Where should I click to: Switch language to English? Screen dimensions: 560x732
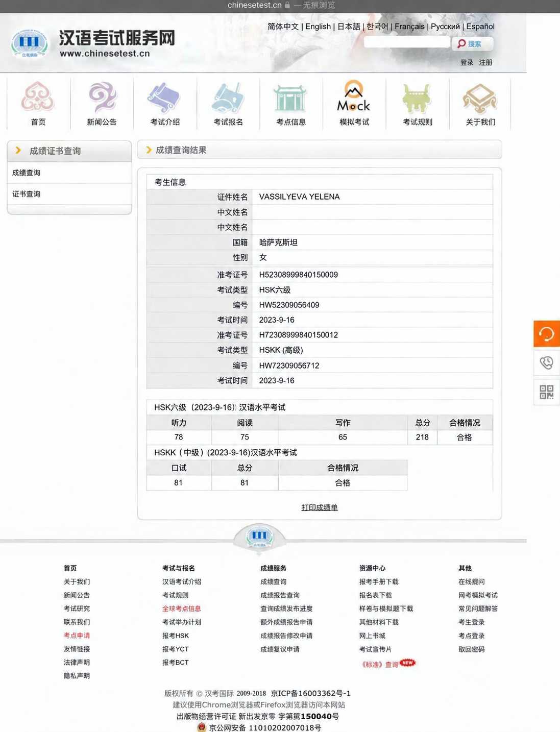(318, 27)
